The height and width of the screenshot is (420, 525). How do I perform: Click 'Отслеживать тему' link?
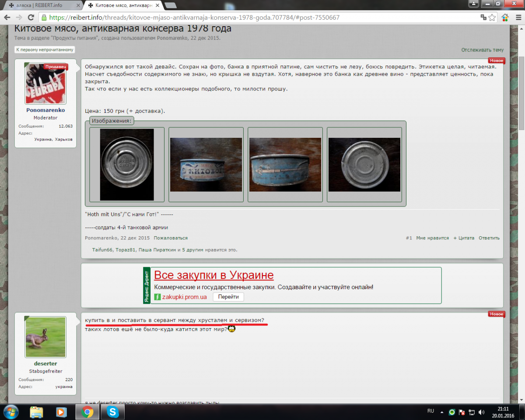coord(482,50)
